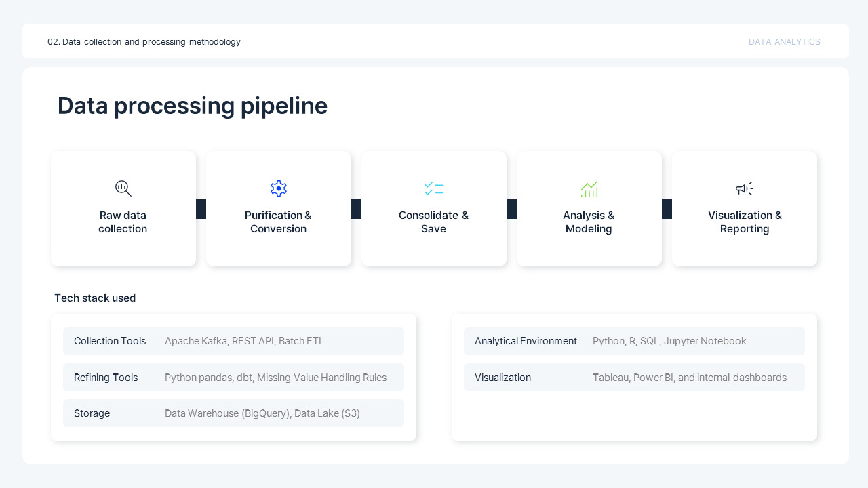Click the 'Refining Tools' row label

[106, 378]
